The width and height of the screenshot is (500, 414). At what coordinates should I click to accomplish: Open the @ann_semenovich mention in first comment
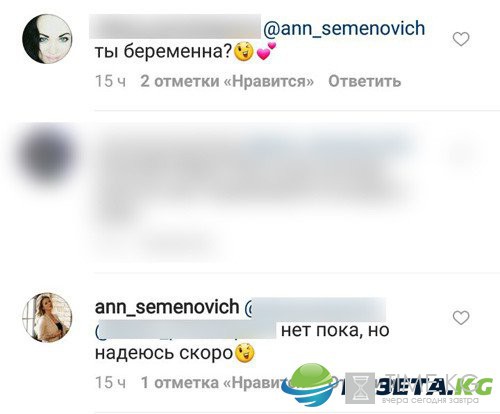click(344, 28)
